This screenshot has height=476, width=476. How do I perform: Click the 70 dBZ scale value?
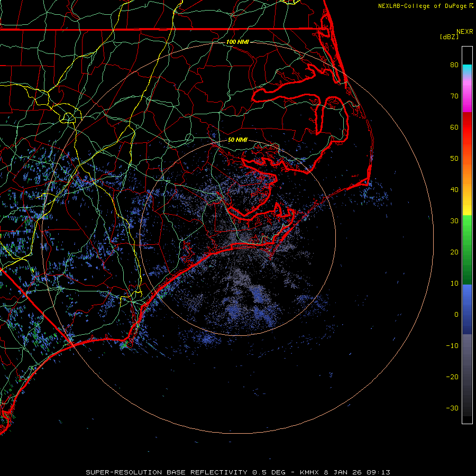coord(454,96)
